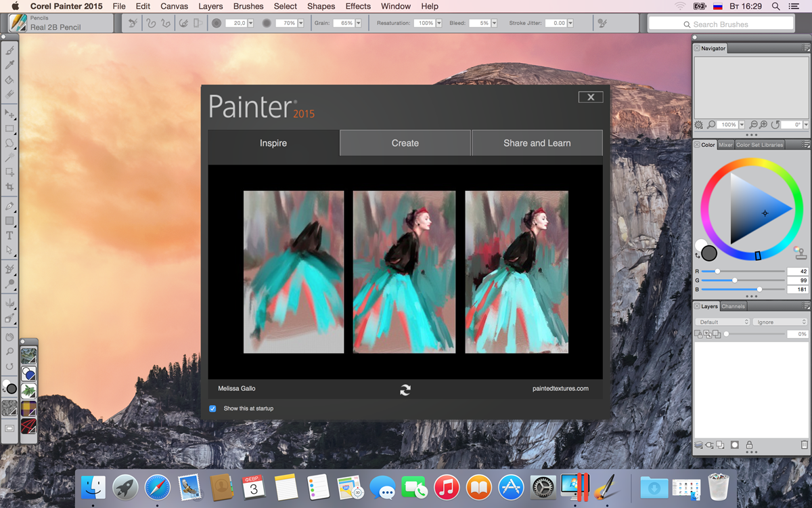Pick the Text tool
The height and width of the screenshot is (508, 812).
[x=9, y=236]
